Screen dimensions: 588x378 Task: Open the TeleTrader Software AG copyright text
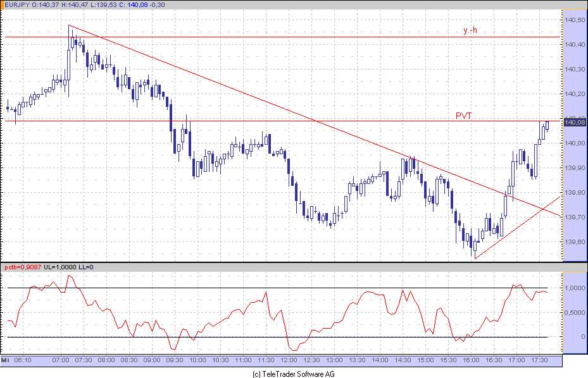(294, 374)
